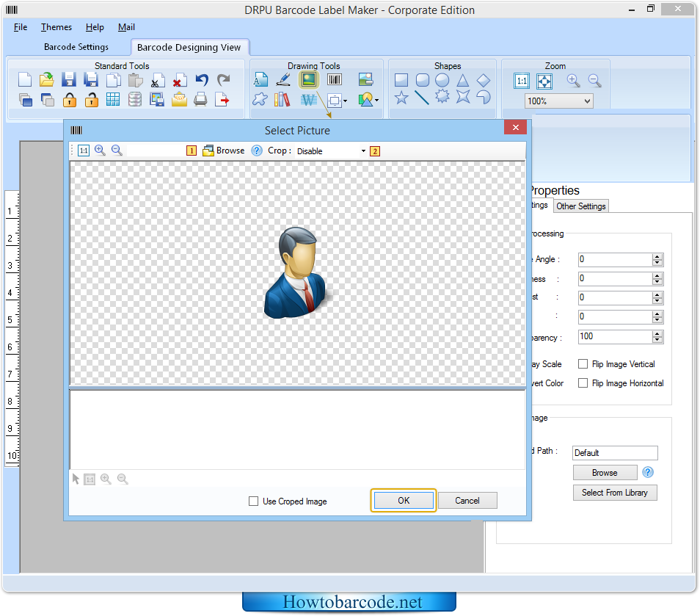This screenshot has height=616, width=700.
Task: Select the Star shape tool
Action: click(401, 98)
